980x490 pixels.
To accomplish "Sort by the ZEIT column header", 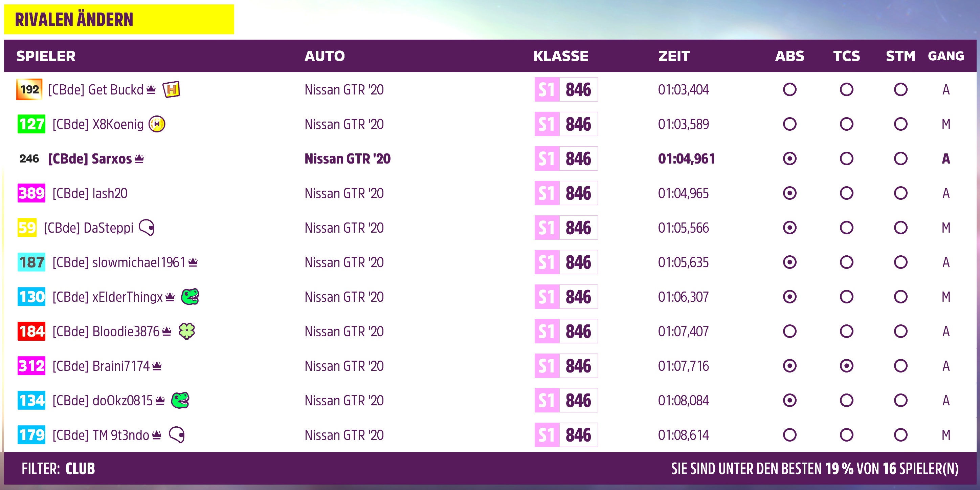I will [674, 56].
